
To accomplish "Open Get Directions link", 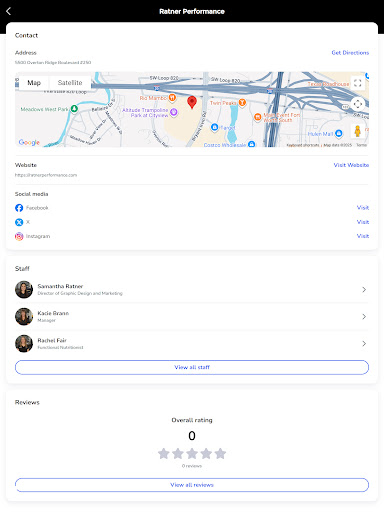I will (x=350, y=53).
